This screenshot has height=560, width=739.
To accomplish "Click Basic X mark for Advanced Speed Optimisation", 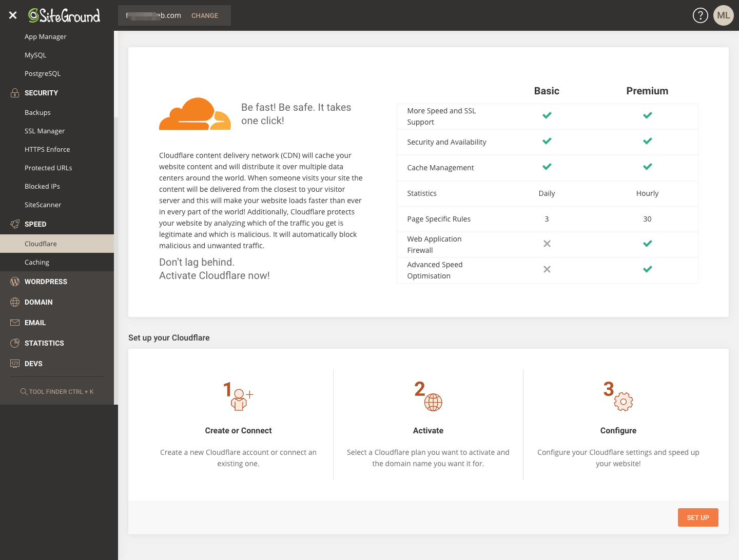I will 547,269.
